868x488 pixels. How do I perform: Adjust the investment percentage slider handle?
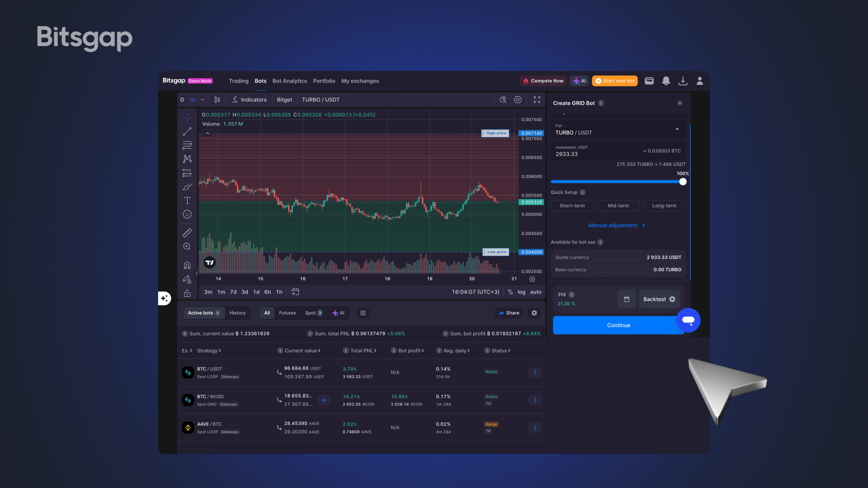click(x=683, y=182)
